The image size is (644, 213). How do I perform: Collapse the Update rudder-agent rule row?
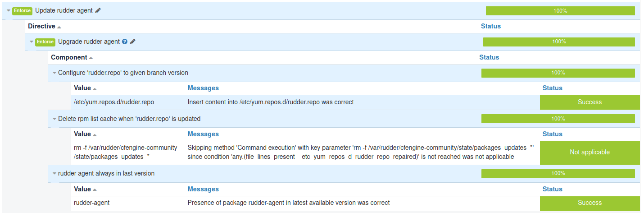pyautogui.click(x=9, y=10)
